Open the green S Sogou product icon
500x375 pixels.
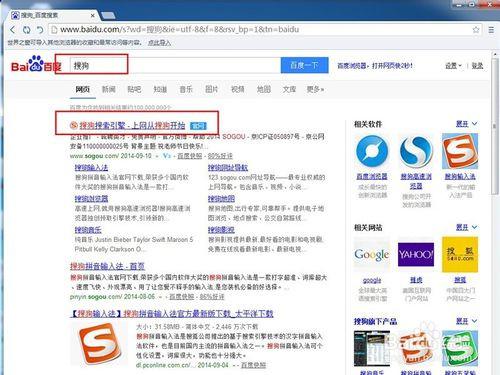click(460, 348)
